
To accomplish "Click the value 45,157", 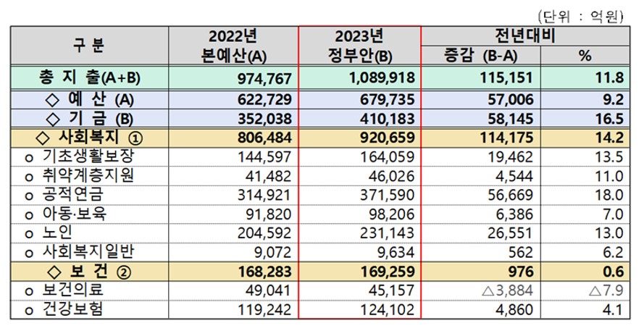I will pos(391,290).
